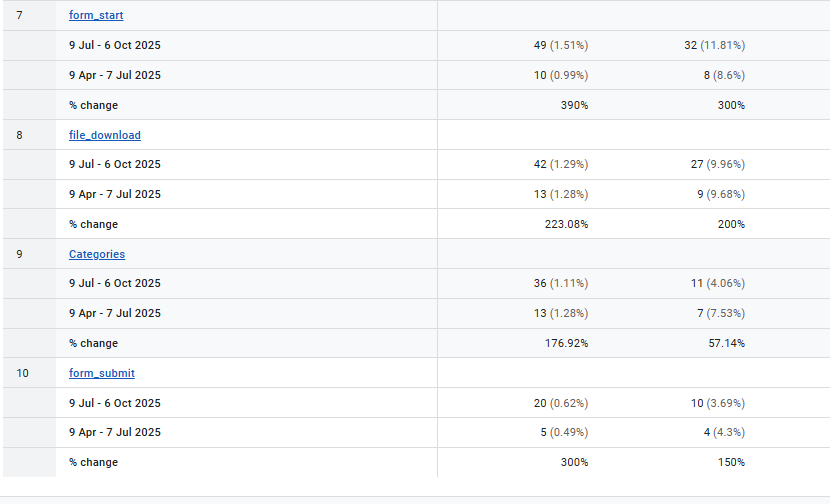Click row number 10
The width and height of the screenshot is (830, 504).
[22, 373]
